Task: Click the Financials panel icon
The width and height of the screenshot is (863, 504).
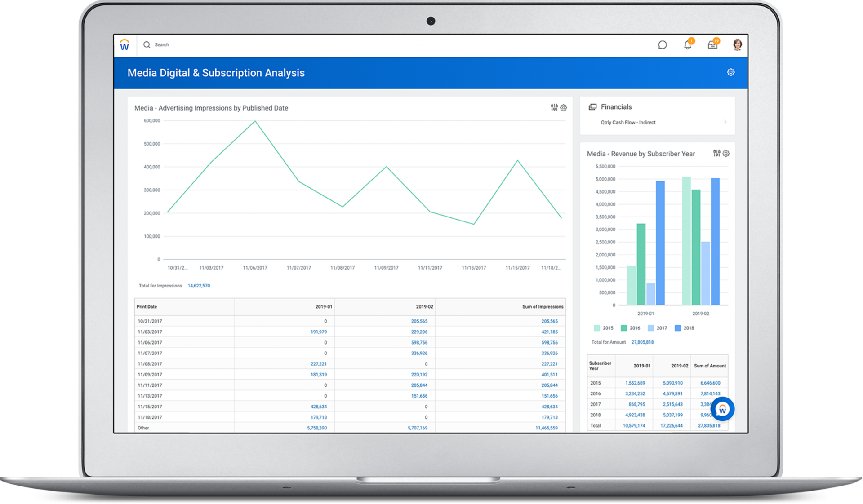Action: pyautogui.click(x=592, y=106)
